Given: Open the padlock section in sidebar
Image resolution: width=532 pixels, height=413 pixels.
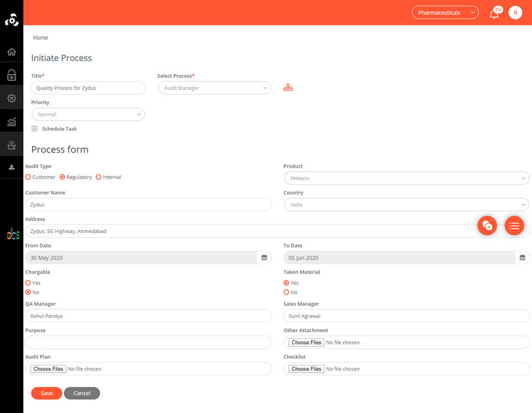Looking at the screenshot, I should coord(12,75).
